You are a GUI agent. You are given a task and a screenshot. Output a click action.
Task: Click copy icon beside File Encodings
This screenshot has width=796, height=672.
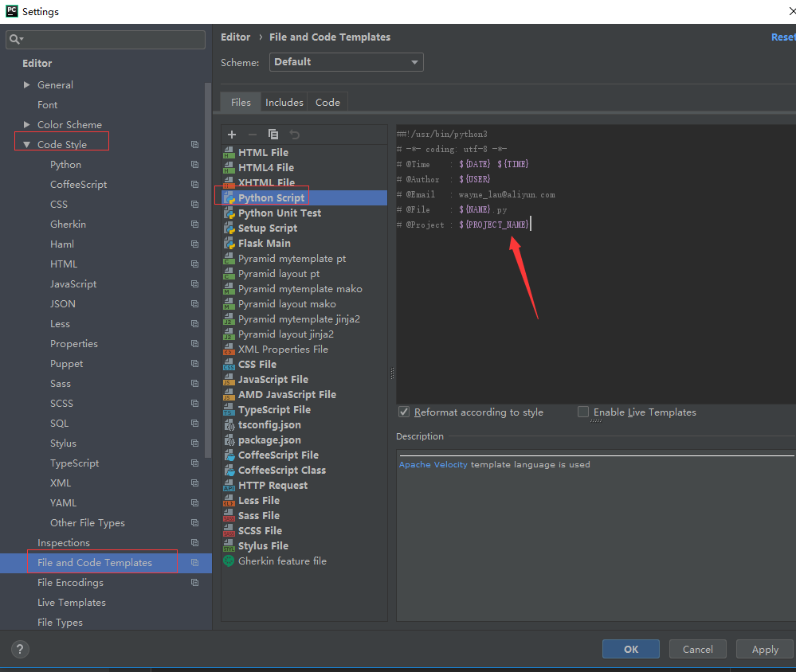(194, 583)
